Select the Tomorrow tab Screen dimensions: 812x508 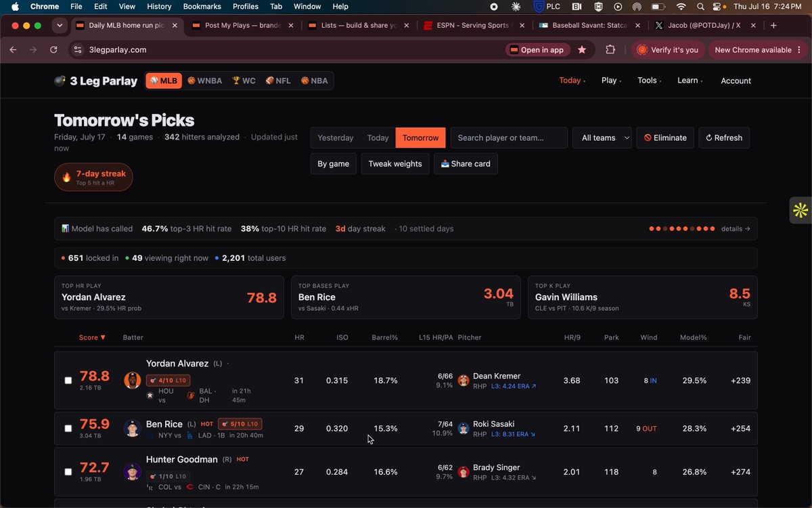pos(420,137)
